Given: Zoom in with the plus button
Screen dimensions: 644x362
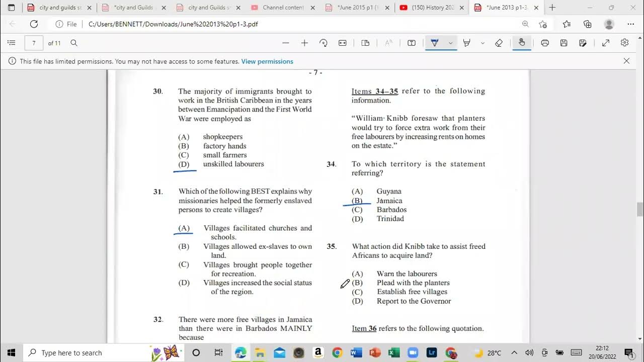Looking at the screenshot, I should point(304,43).
